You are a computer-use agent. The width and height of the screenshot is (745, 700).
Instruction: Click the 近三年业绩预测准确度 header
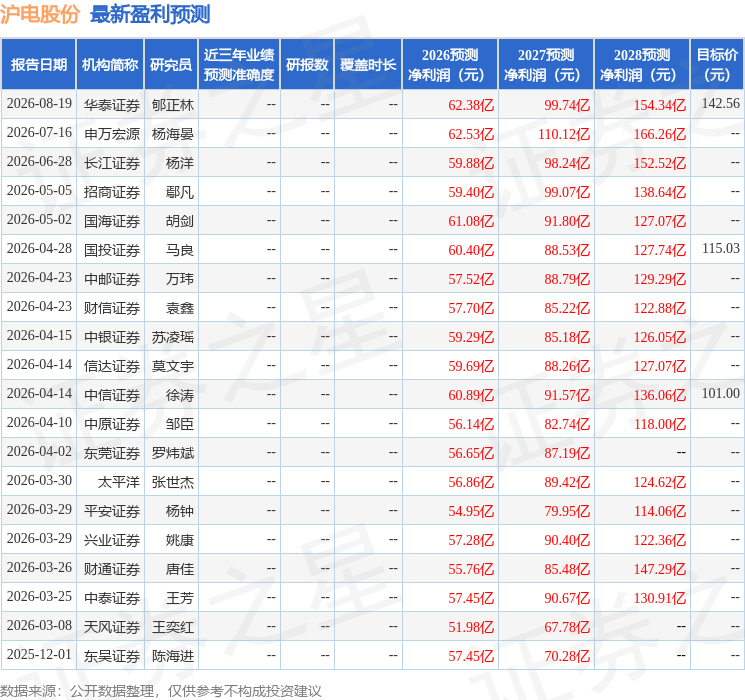tap(239, 65)
